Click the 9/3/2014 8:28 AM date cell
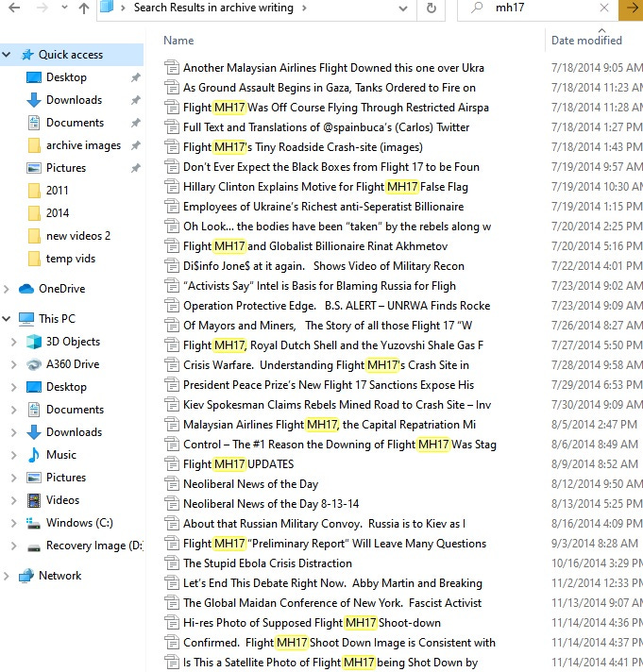The width and height of the screenshot is (643, 672). click(595, 544)
